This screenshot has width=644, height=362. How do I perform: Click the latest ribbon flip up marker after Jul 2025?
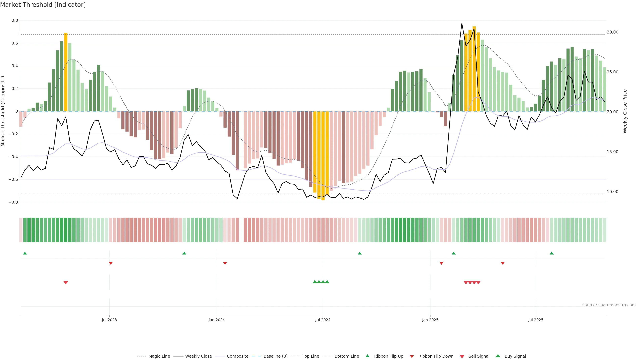point(551,253)
